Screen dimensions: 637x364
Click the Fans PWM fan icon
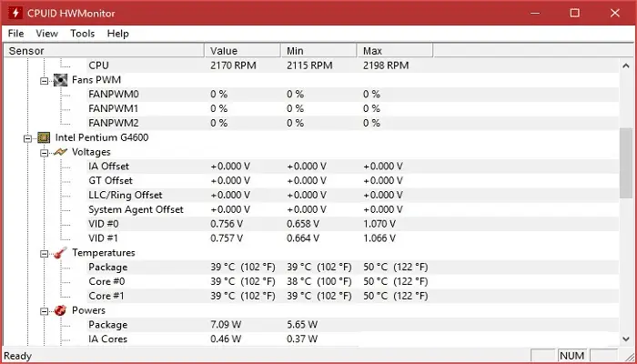point(61,80)
